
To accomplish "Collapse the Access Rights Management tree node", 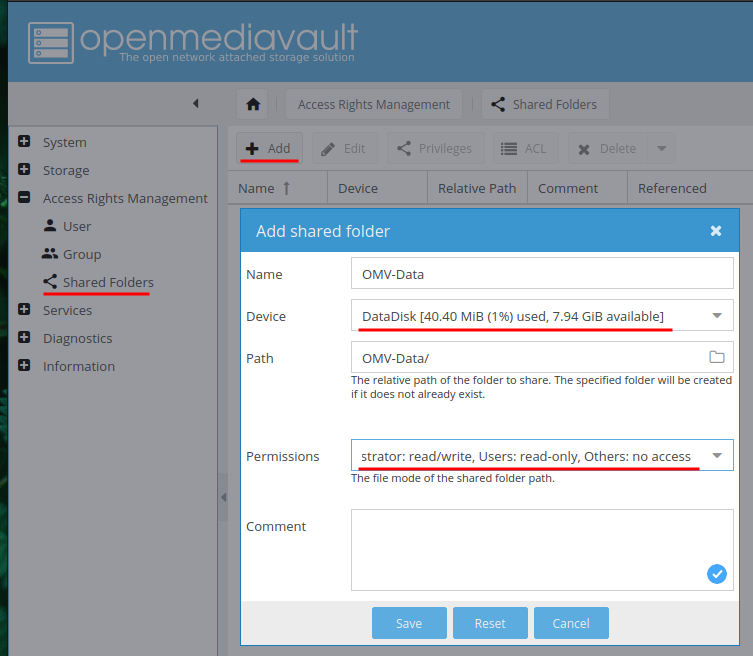I will (x=24, y=197).
